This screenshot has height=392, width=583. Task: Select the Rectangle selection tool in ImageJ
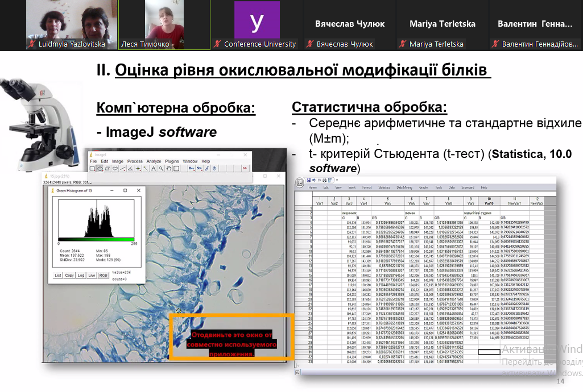92,169
